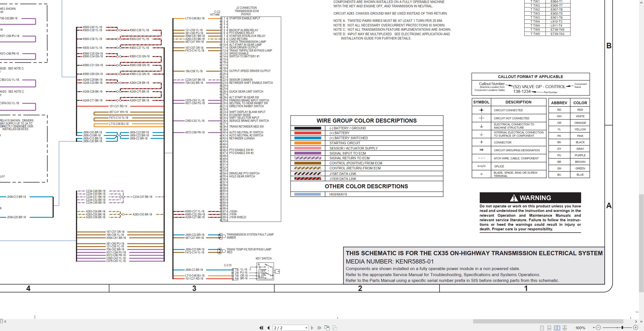Screen dimensions: 644x331
Task: Click the purple SIGNAL INPUT TO ECM swatch
Action: click(x=308, y=153)
